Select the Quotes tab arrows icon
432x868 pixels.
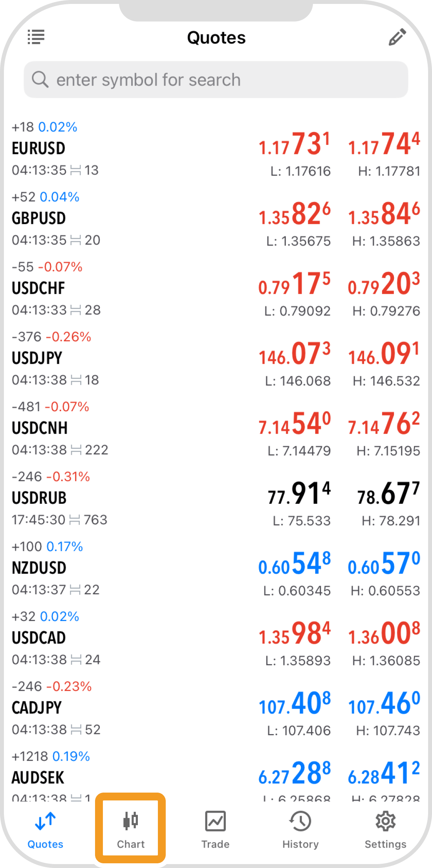[45, 821]
